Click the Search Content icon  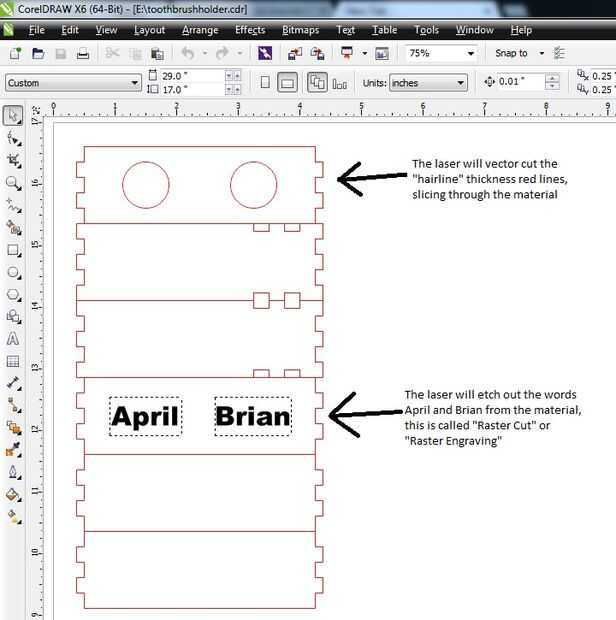point(265,53)
